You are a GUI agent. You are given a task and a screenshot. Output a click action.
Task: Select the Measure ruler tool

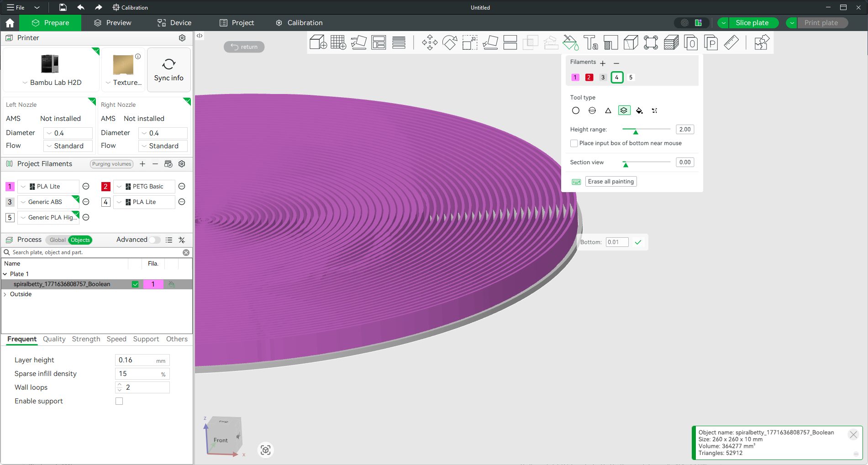(731, 42)
